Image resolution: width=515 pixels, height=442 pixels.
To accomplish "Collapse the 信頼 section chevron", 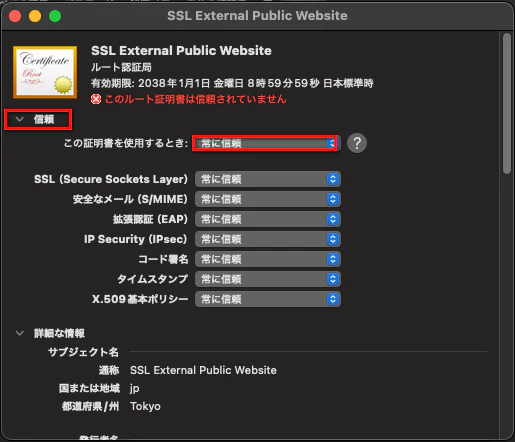I will coord(20,119).
